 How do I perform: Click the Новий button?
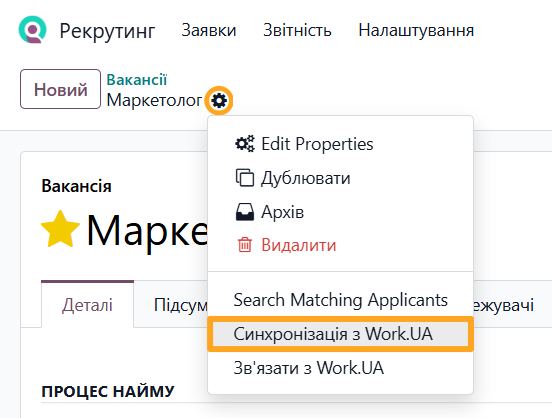point(61,89)
